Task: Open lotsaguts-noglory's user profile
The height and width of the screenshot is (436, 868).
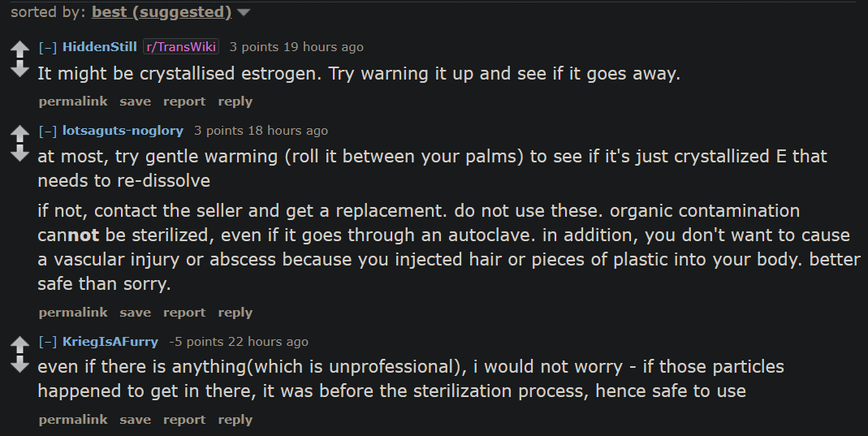Action: coord(123,131)
